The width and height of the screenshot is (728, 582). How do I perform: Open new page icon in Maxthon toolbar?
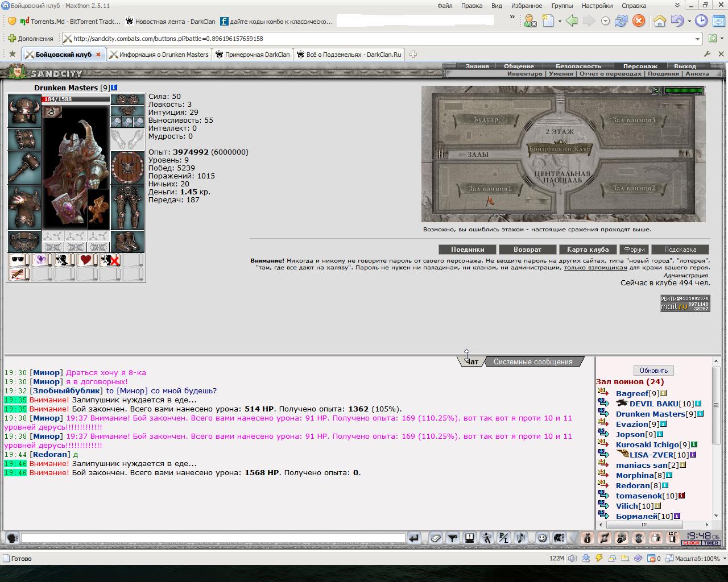point(548,21)
